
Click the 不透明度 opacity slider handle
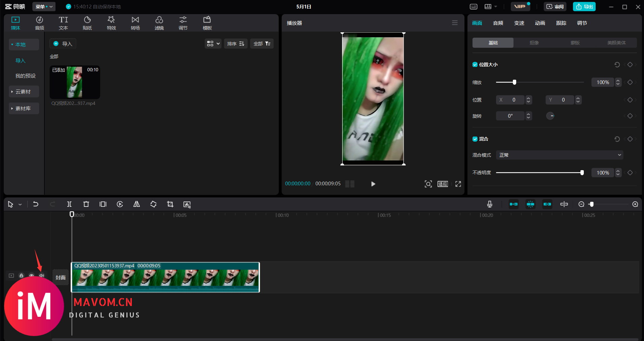point(582,173)
